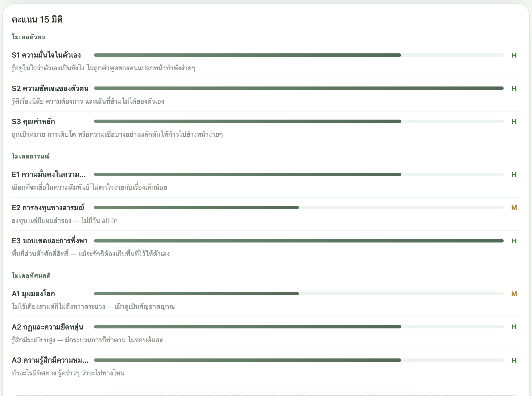
Task: Click the M level badge for E2
Action: 514,208
